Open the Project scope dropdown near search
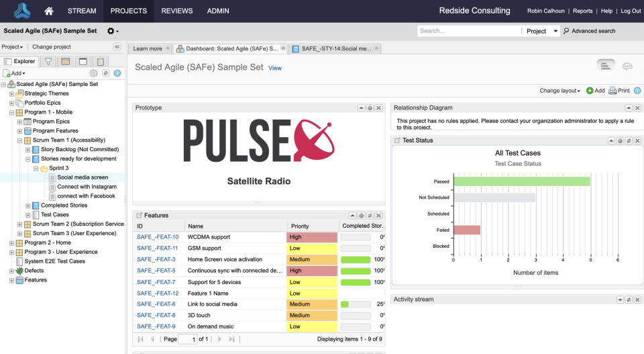The width and height of the screenshot is (644, 354). pos(541,31)
